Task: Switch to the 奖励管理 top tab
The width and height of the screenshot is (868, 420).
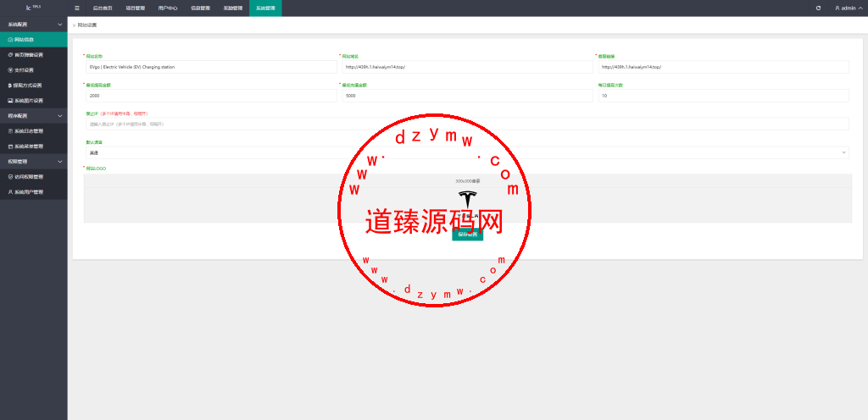Action: pos(233,8)
